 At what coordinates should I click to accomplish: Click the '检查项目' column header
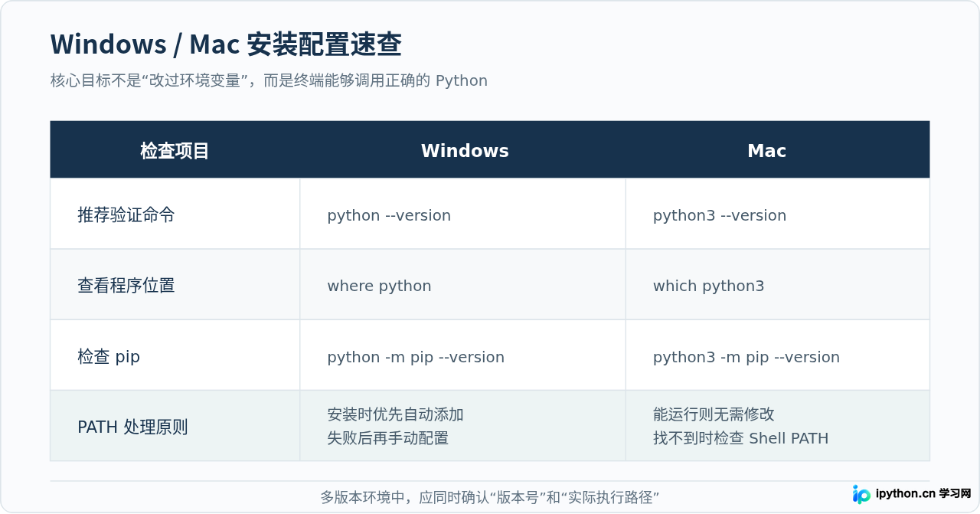[175, 151]
